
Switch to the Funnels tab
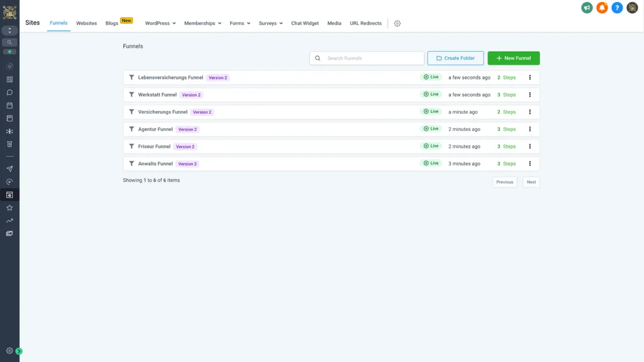tap(58, 23)
